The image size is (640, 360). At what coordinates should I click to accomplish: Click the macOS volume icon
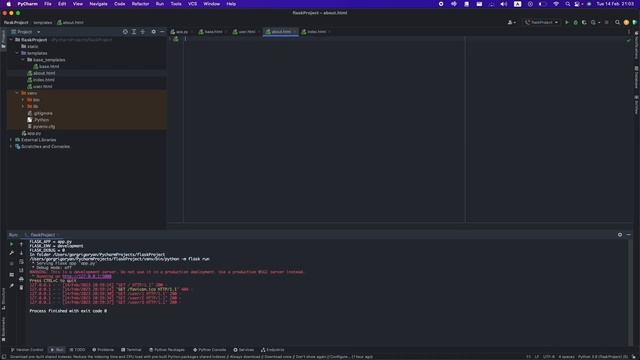504,4
